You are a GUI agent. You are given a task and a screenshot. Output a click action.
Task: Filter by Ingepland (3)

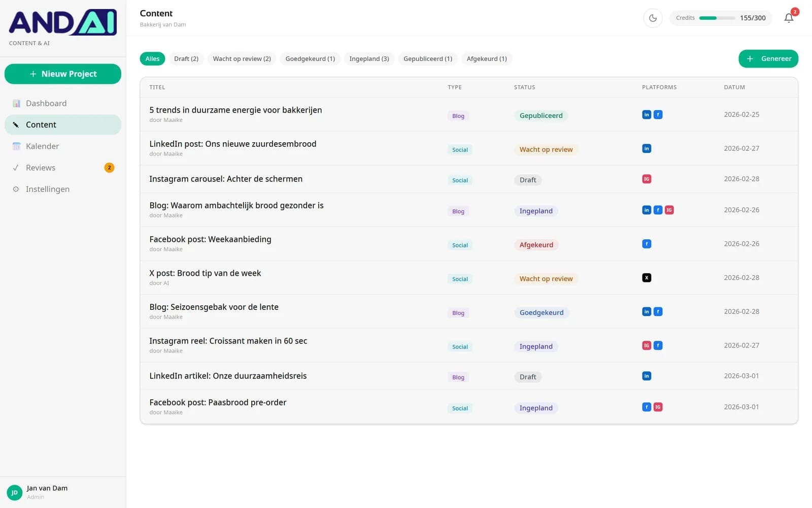[369, 59]
